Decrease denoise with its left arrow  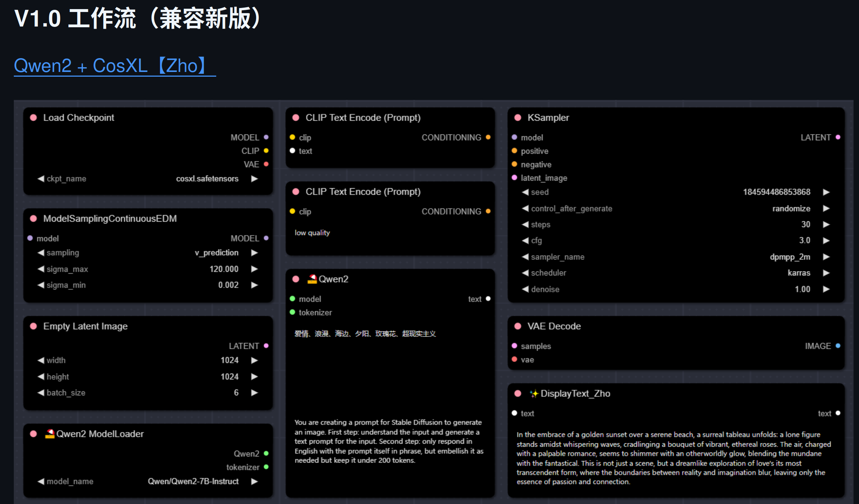[525, 289]
